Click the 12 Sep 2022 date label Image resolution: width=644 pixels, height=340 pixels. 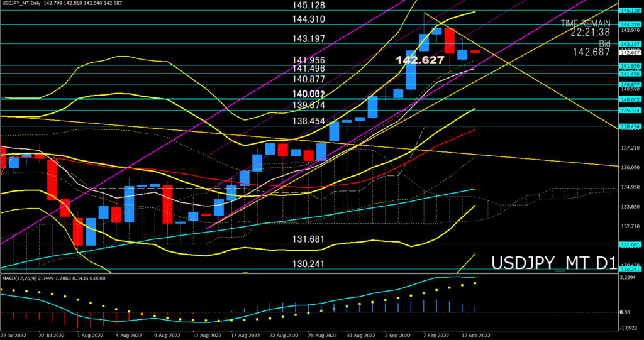pos(477,336)
